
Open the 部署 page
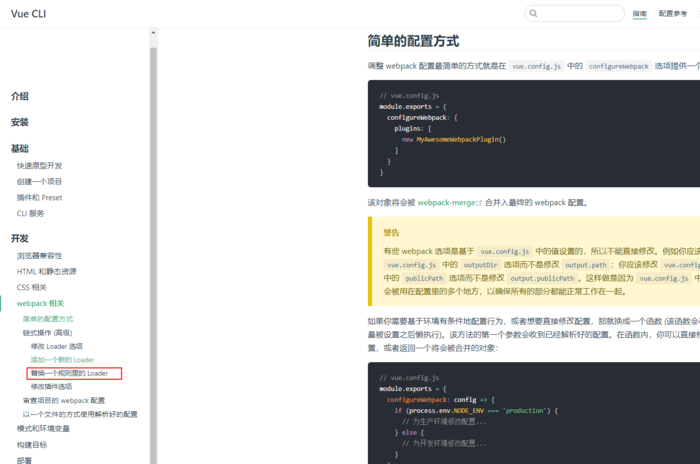pos(24,460)
